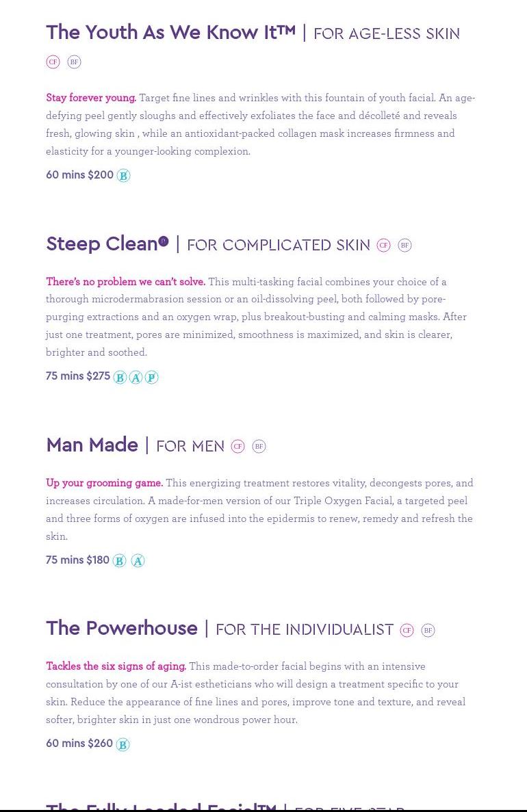The height and width of the screenshot is (812, 527).
Task: Click the B icon beside 75 mins $275
Action: [120, 378]
